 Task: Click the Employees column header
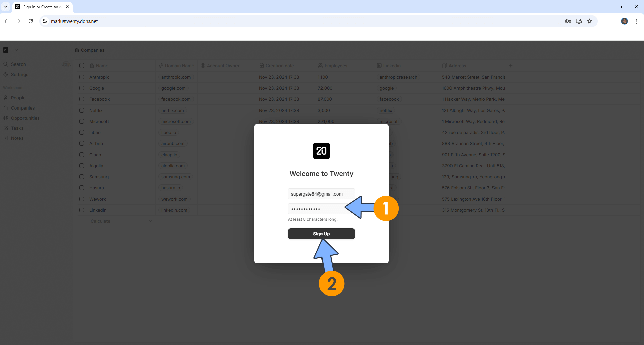tap(333, 66)
